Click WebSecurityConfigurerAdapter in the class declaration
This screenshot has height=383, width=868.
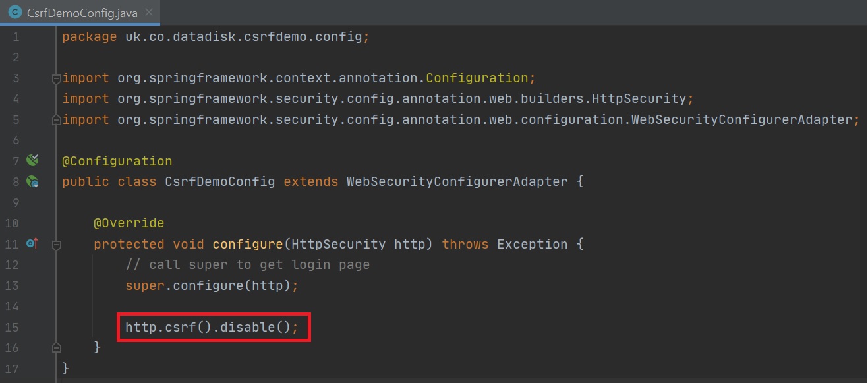coord(456,182)
